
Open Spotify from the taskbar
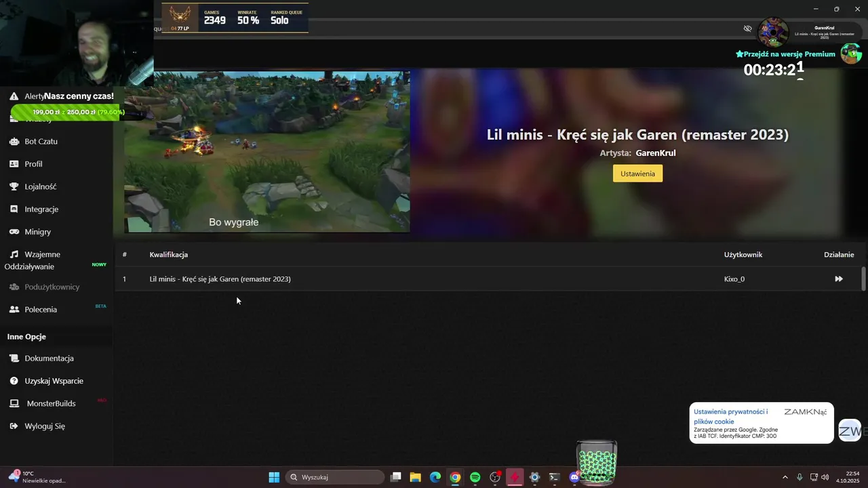coord(475,477)
